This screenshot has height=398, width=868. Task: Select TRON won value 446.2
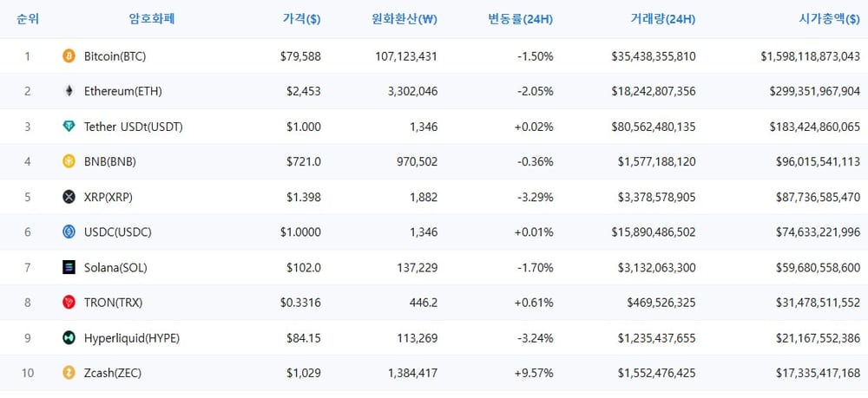pos(423,303)
